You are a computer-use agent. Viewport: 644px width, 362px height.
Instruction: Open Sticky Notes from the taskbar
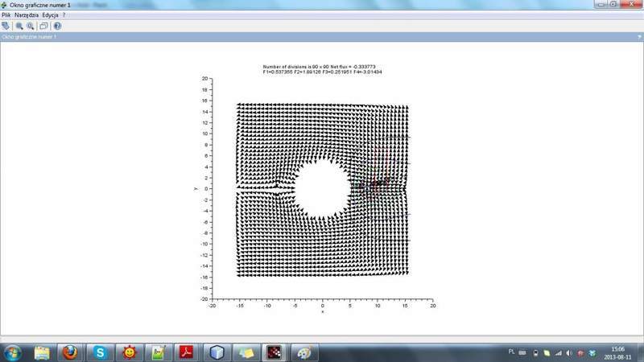click(246, 352)
